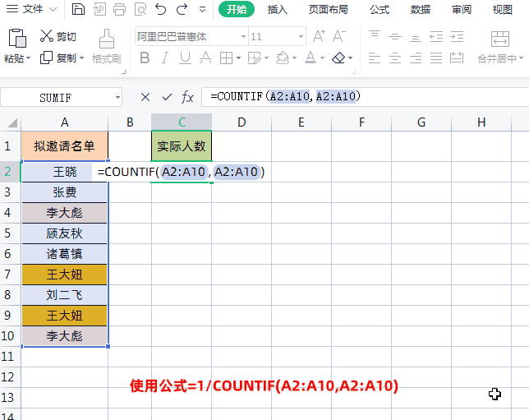Apply top vertical alignment
529x420 pixels.
click(375, 36)
